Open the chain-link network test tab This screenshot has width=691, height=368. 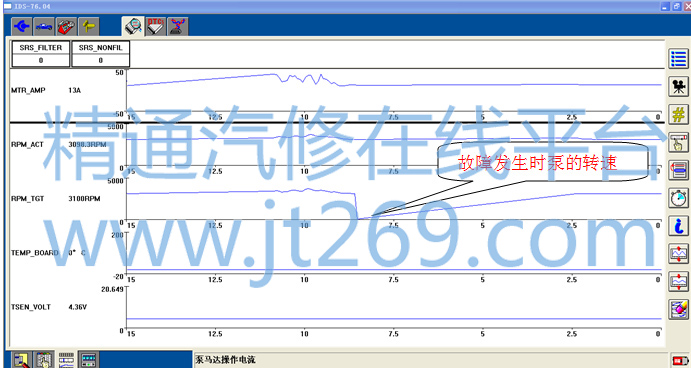pos(178,26)
